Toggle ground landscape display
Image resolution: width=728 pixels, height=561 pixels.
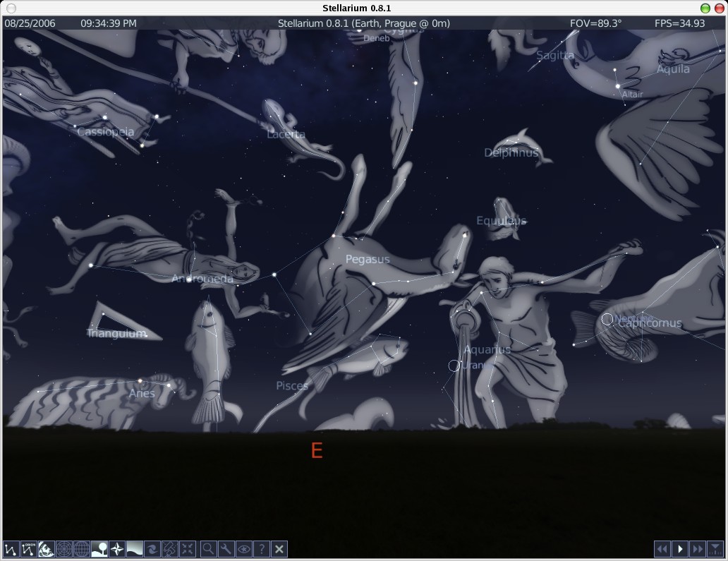[99, 549]
